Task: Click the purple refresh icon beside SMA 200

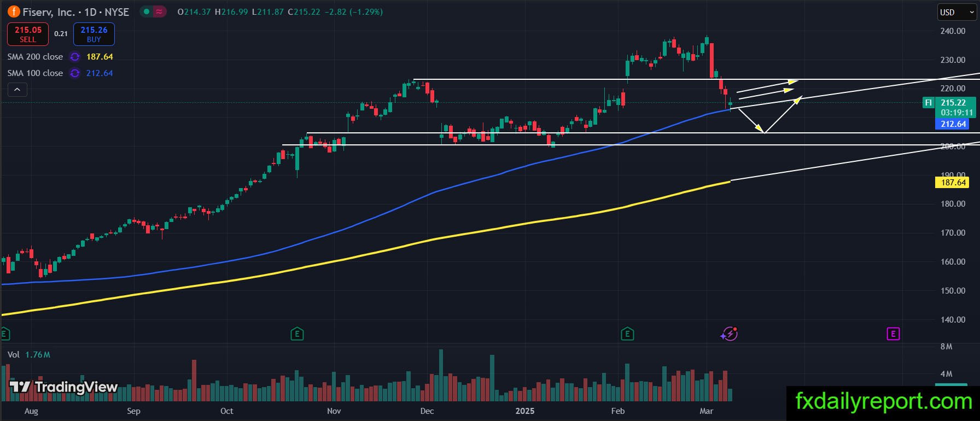Action: [75, 57]
